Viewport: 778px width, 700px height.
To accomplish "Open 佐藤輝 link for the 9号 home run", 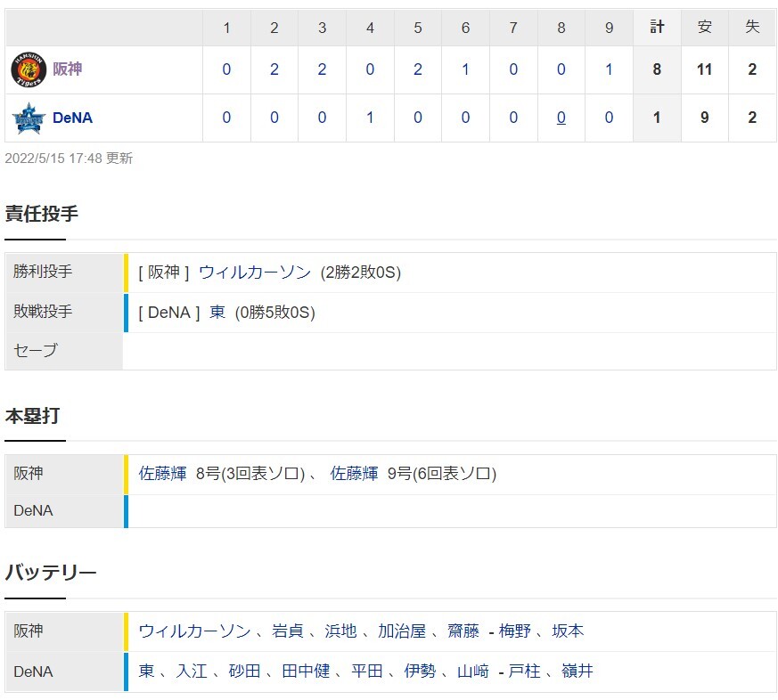I will [355, 474].
